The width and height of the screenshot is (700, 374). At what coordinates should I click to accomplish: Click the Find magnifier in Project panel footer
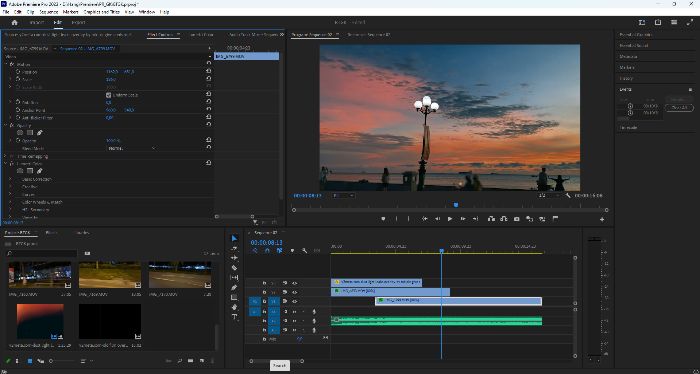coord(179,361)
